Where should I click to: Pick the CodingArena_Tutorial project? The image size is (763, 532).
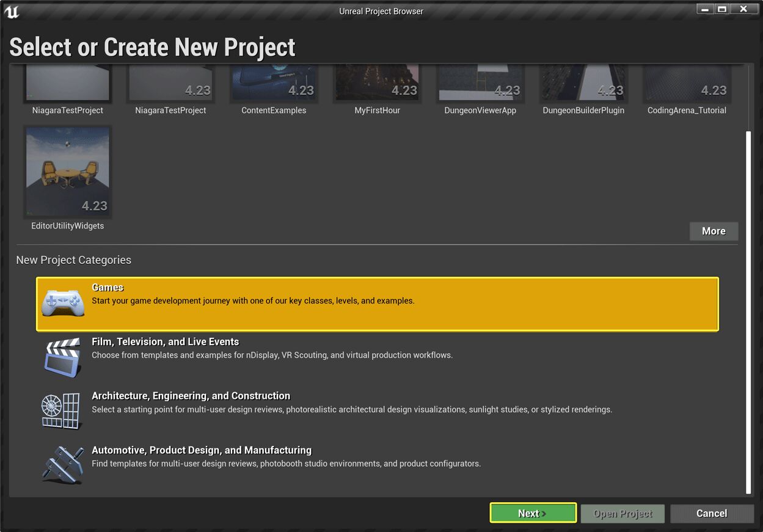click(x=687, y=83)
